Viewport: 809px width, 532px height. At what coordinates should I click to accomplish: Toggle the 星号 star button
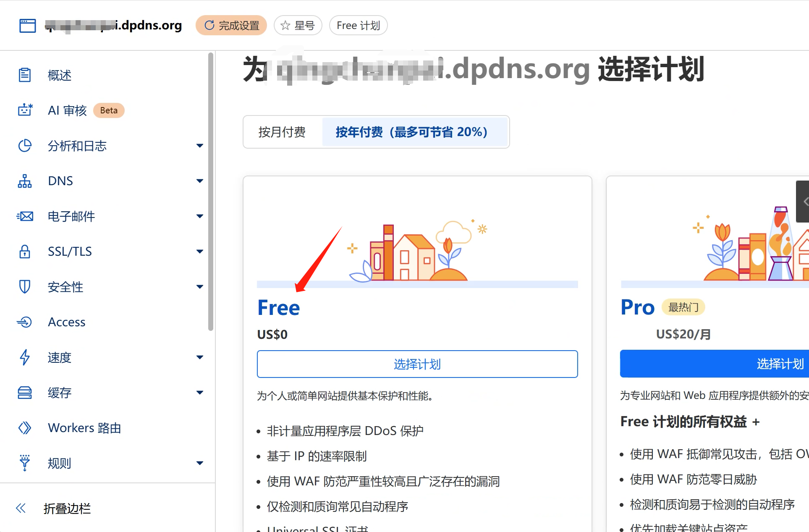[298, 26]
